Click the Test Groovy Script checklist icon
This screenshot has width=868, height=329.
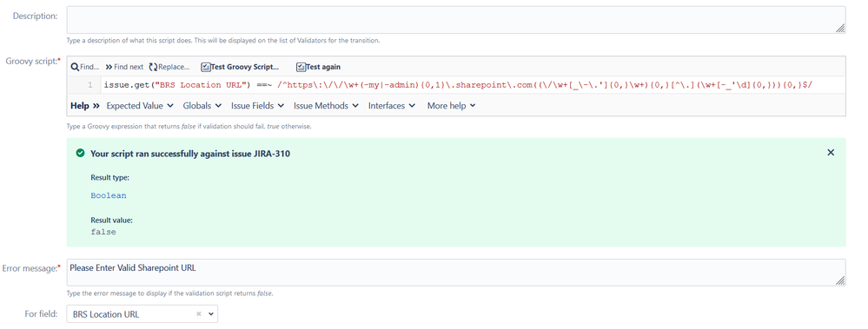[205, 67]
